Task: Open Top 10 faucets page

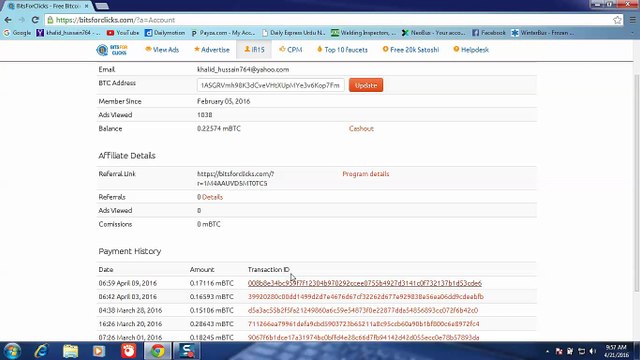Action: 342,50
